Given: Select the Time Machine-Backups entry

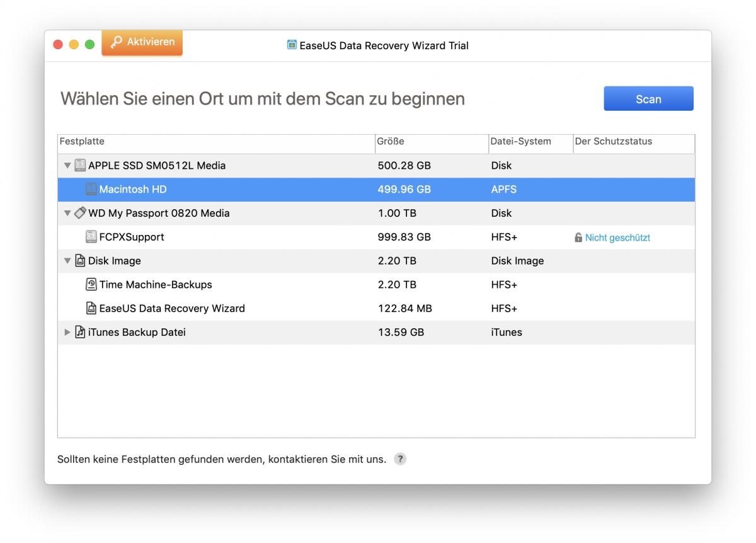Looking at the screenshot, I should pyautogui.click(x=376, y=285).
